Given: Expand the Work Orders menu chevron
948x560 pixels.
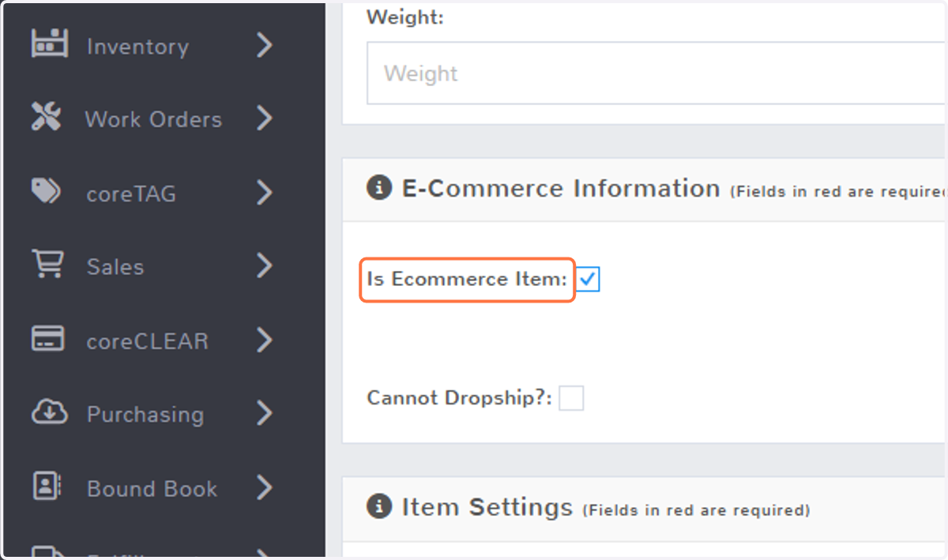Looking at the screenshot, I should (x=264, y=118).
